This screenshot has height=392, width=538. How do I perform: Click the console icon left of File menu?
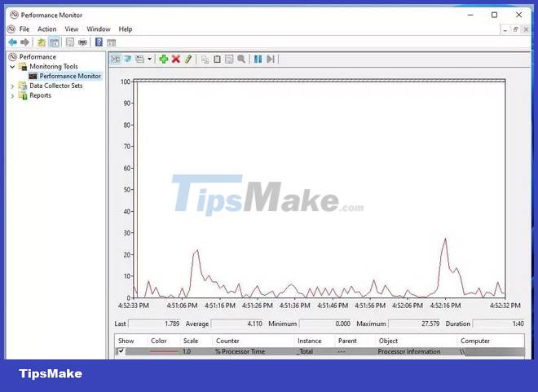click(11, 29)
